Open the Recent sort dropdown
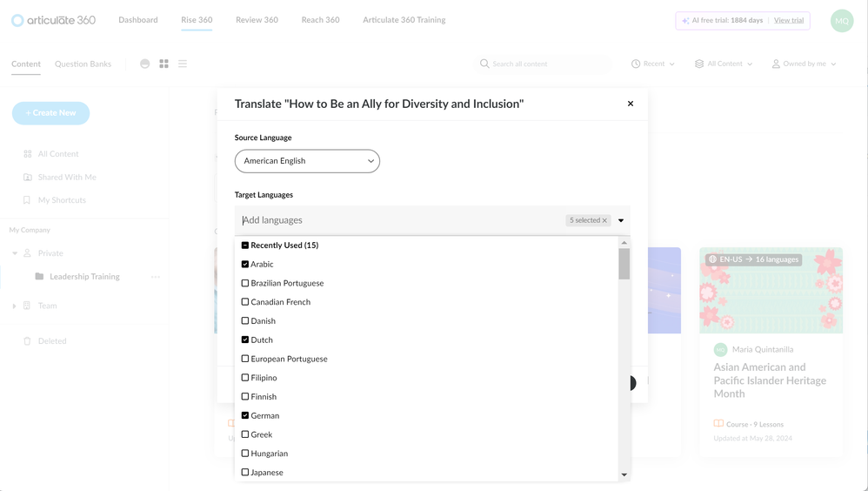The height and width of the screenshot is (491, 868). click(x=653, y=64)
